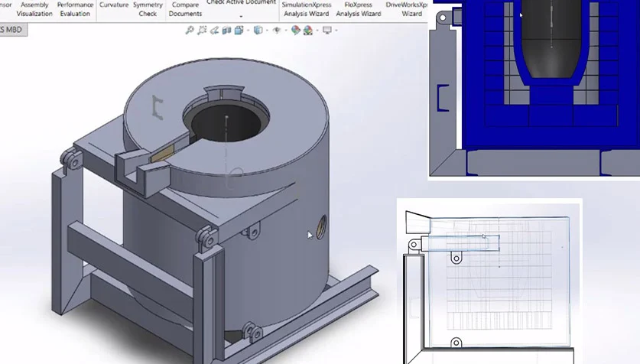Click the Display Style cube icon
Screen dimensions: 640x364
point(258,30)
